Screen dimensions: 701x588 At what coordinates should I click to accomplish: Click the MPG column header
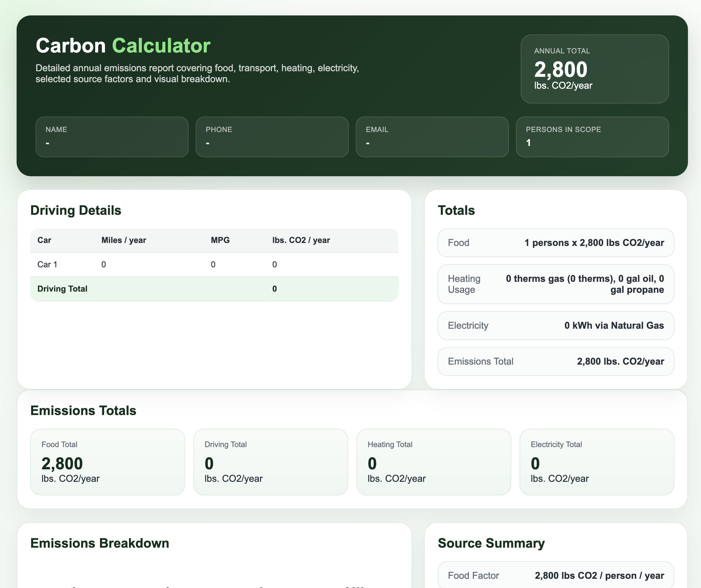(x=220, y=240)
